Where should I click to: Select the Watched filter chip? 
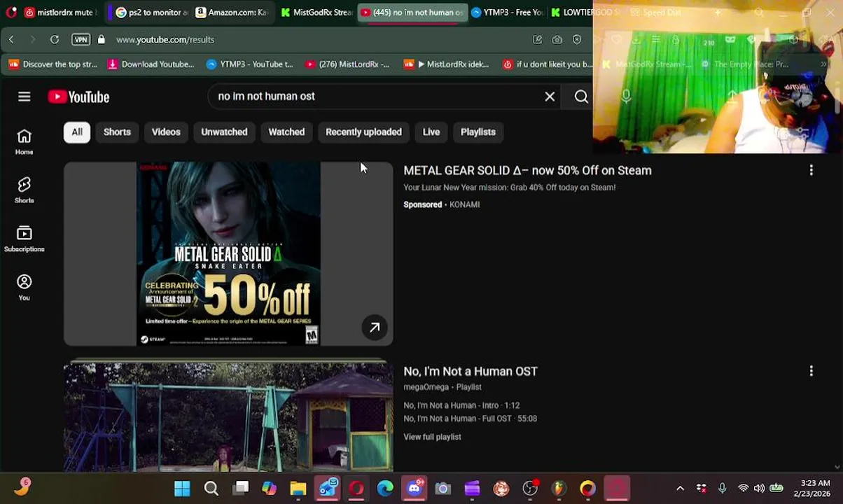coord(286,132)
